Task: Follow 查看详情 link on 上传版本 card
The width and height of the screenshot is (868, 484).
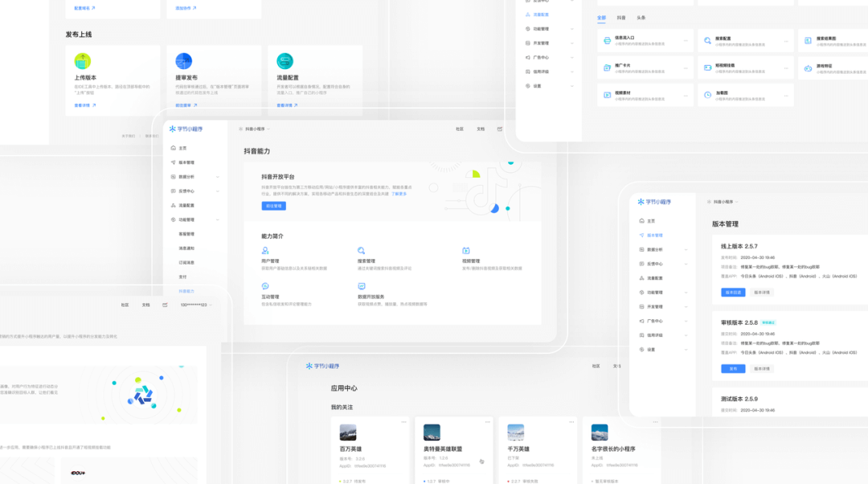Action: (84, 105)
